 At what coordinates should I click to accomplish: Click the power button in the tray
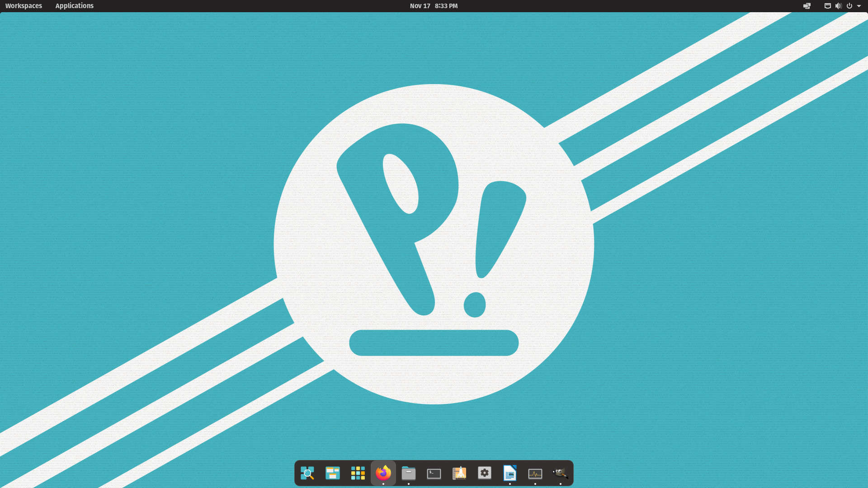point(849,6)
